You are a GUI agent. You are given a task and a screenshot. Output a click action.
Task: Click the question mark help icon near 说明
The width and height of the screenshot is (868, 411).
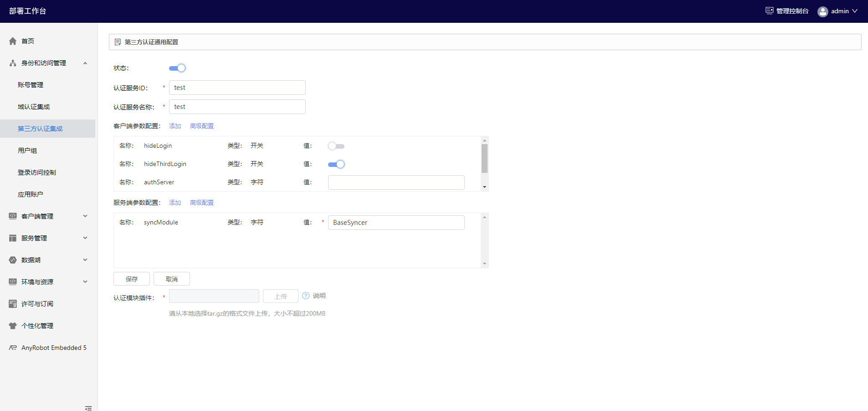click(x=306, y=296)
